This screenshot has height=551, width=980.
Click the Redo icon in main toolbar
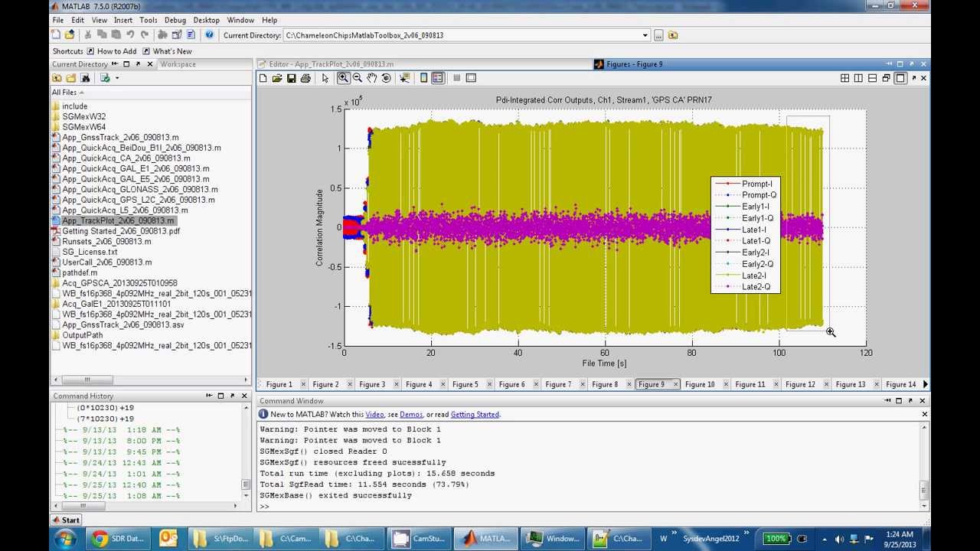point(144,34)
